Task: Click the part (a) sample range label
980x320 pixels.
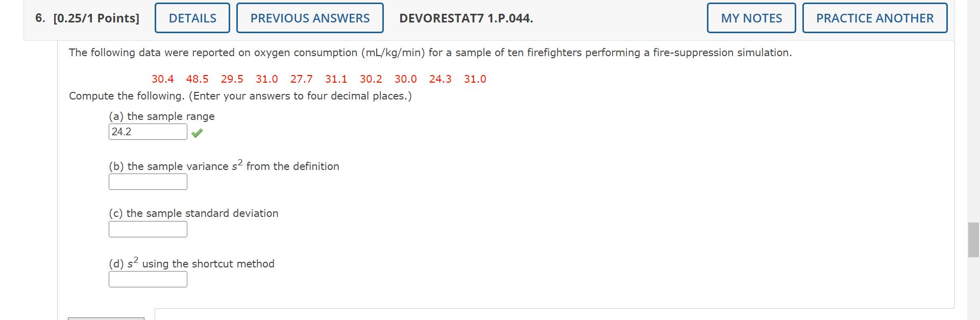Action: (162, 116)
